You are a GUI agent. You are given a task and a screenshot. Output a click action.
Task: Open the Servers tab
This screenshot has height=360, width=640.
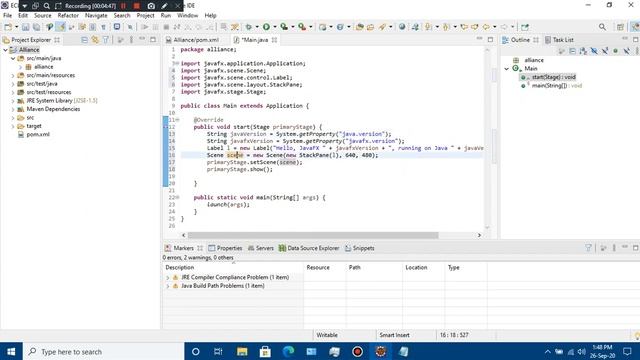coord(261,248)
